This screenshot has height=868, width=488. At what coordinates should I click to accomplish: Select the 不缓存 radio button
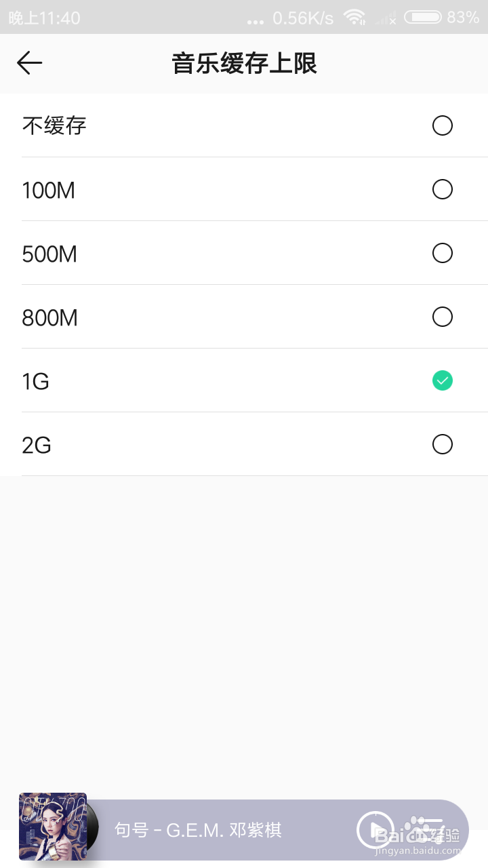coord(442,125)
